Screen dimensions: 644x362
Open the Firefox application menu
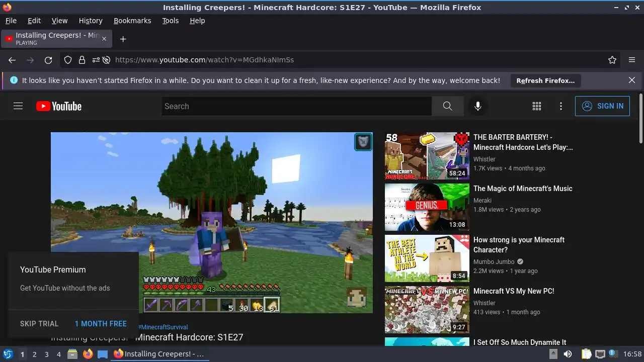coord(632,60)
